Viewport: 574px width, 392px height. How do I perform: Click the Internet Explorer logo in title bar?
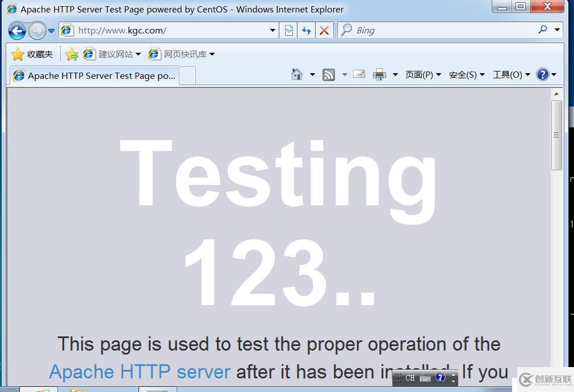click(12, 9)
